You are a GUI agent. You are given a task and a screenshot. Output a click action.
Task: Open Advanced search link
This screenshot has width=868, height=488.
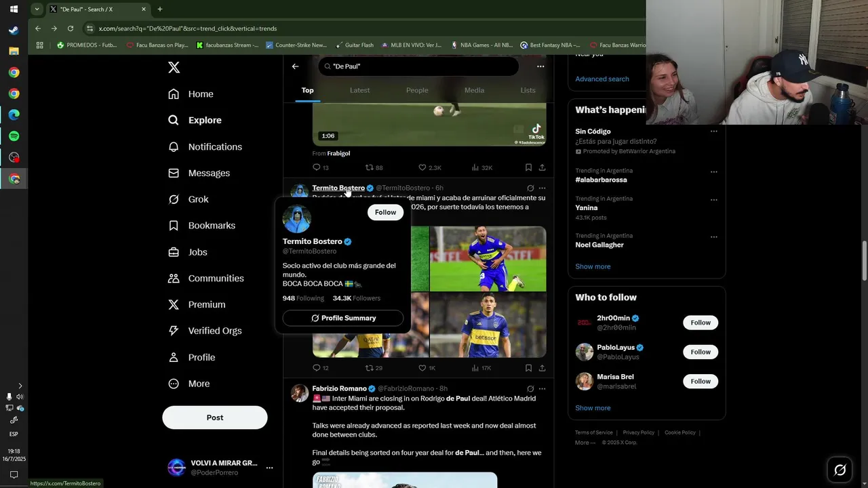(x=602, y=79)
